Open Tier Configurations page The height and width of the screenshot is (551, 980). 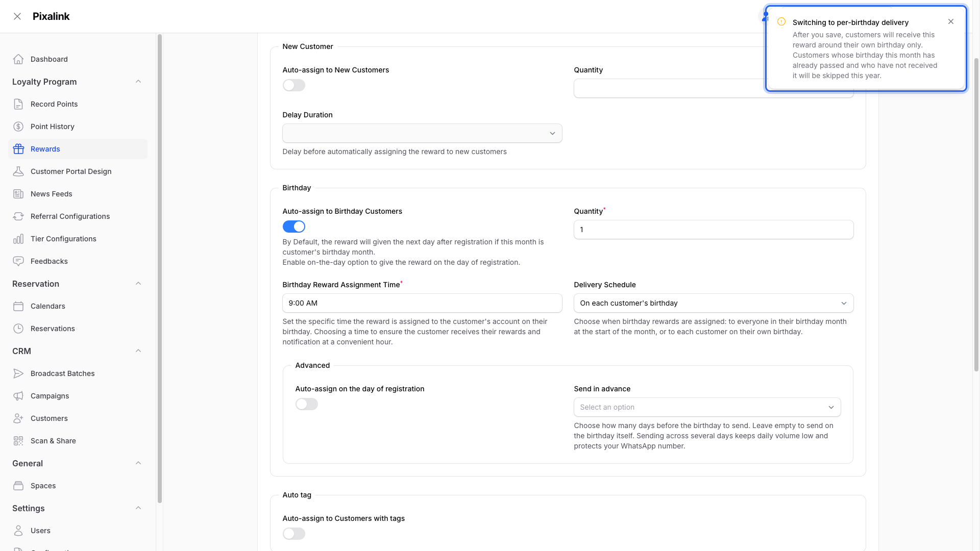point(78,239)
